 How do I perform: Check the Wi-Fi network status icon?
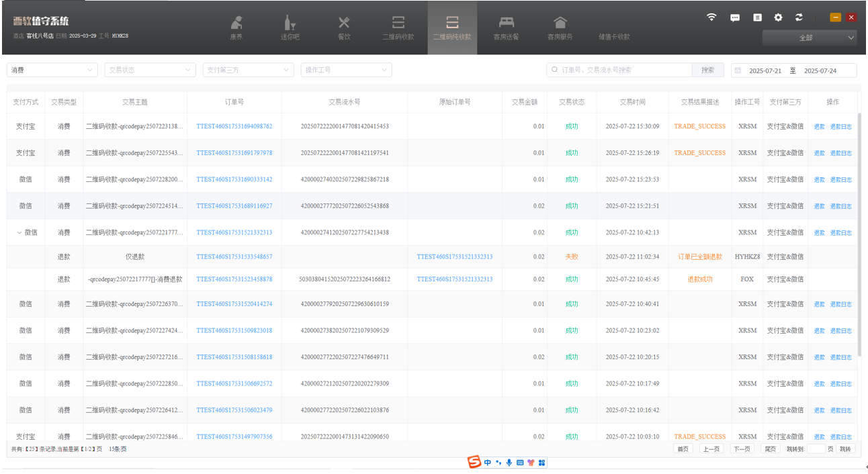(x=712, y=17)
